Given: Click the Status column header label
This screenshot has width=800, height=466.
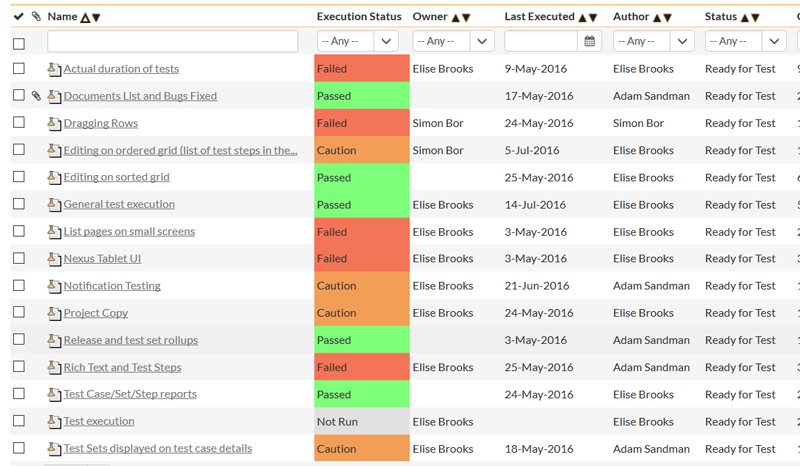Looking at the screenshot, I should pos(720,17).
